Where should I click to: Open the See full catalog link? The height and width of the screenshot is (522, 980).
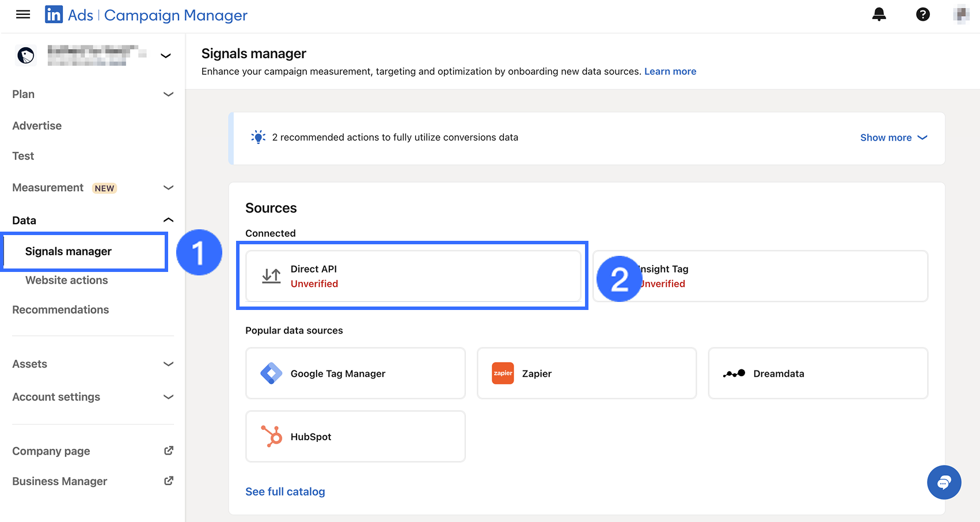(285, 491)
